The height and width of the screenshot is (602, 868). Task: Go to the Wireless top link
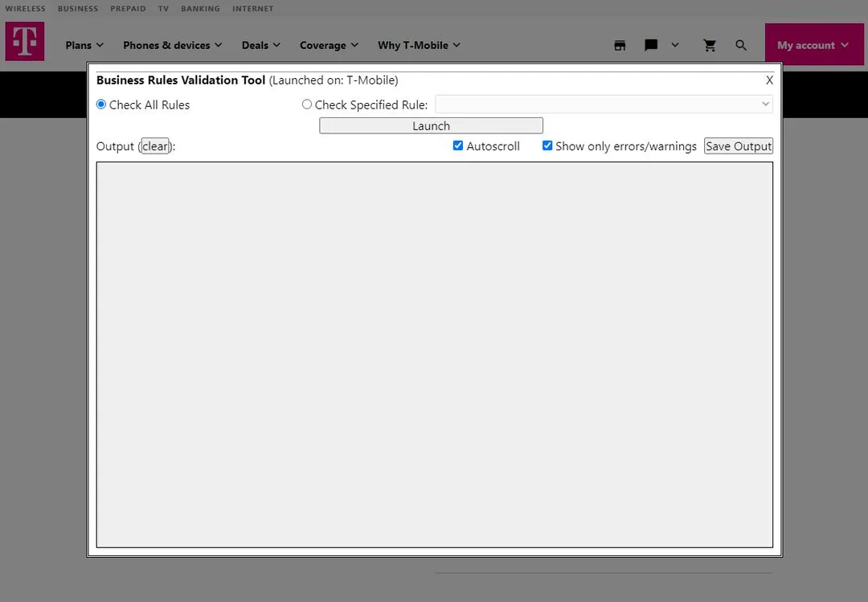26,9
